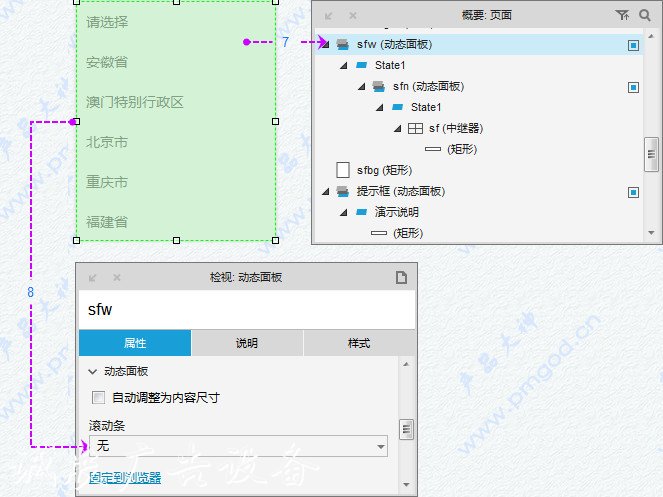Click the sfbg rectangle icon
663x497 pixels.
pyautogui.click(x=342, y=170)
